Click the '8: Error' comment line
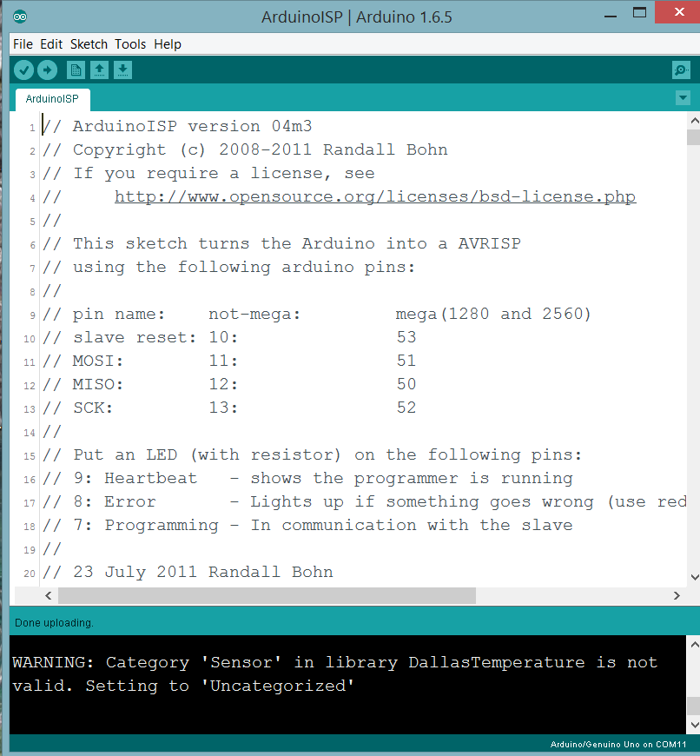 (x=364, y=502)
